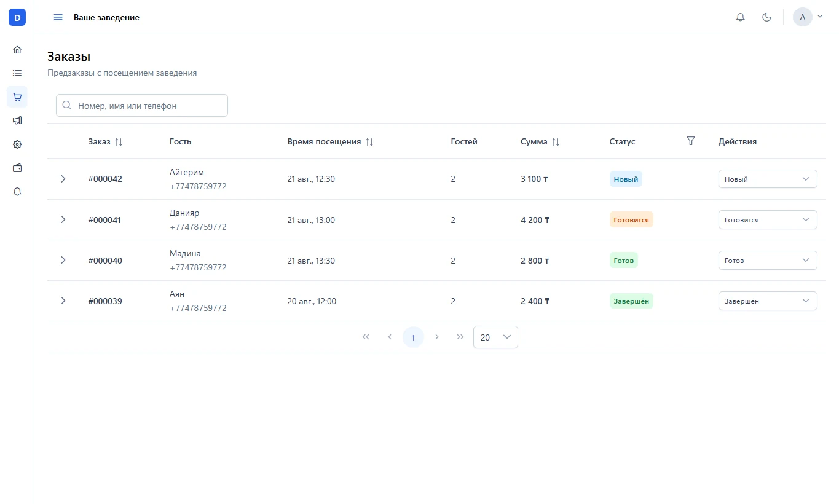Expand order #000042 row

pyautogui.click(x=63, y=179)
